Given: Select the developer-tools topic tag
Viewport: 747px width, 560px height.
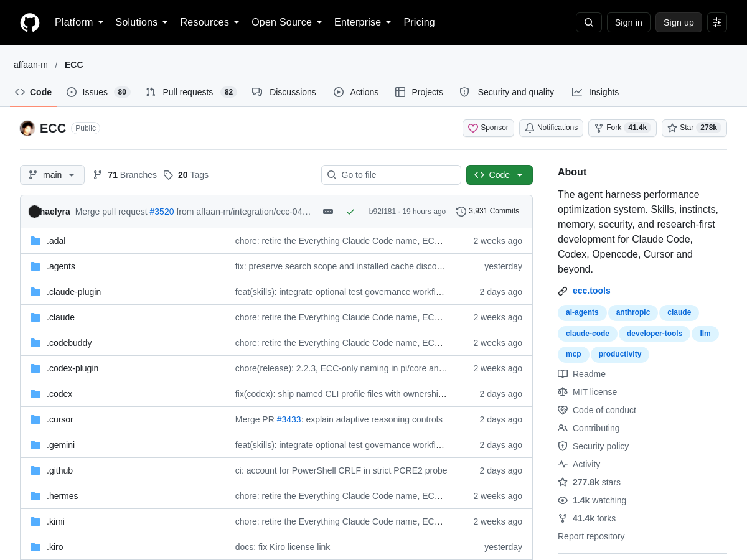Looking at the screenshot, I should coord(654,334).
